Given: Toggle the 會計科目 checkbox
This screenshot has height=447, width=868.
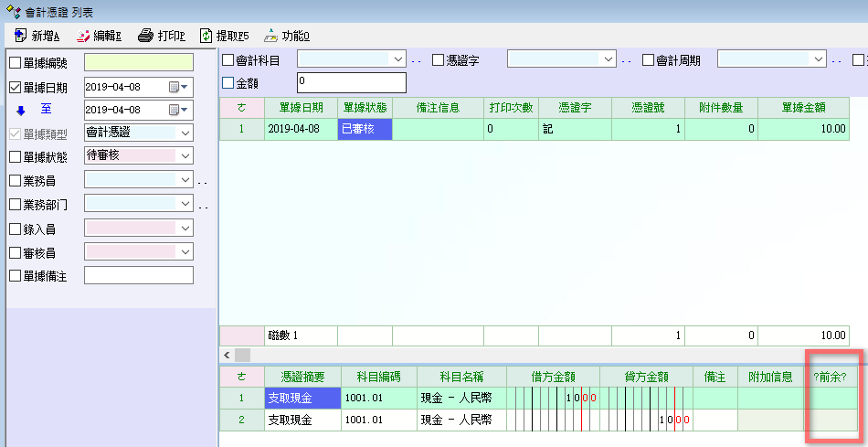Looking at the screenshot, I should [x=228, y=60].
